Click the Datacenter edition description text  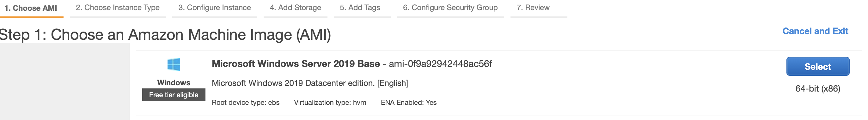(310, 83)
